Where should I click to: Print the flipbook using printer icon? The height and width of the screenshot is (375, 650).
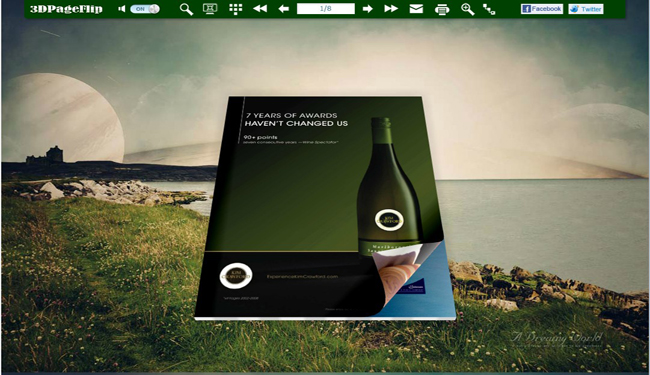click(x=442, y=9)
